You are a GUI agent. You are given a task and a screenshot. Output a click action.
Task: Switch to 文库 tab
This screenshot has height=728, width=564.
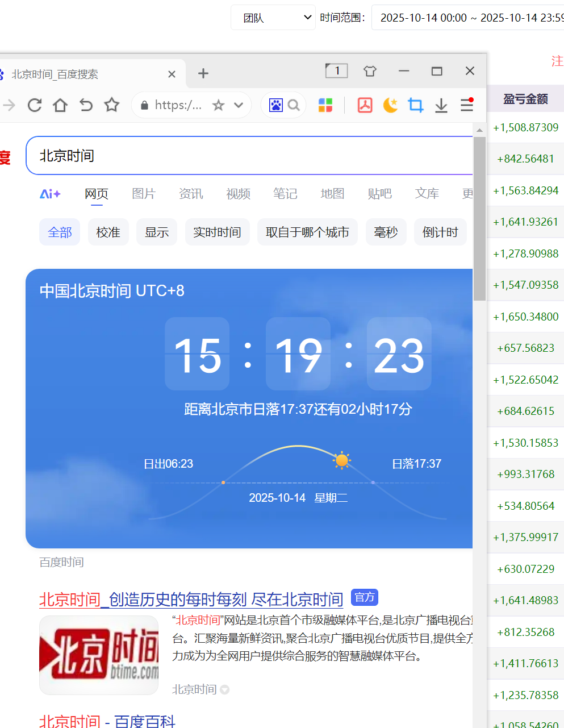coord(427,194)
